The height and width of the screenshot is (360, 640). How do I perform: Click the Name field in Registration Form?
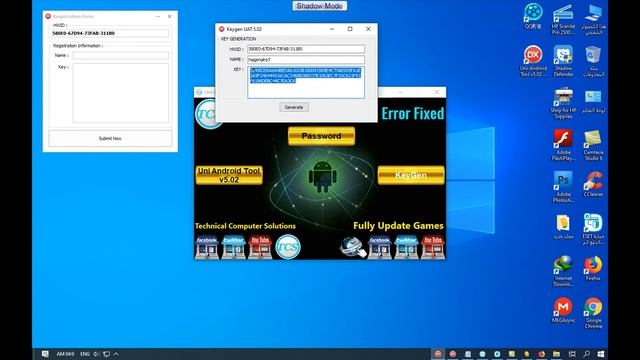click(x=120, y=55)
